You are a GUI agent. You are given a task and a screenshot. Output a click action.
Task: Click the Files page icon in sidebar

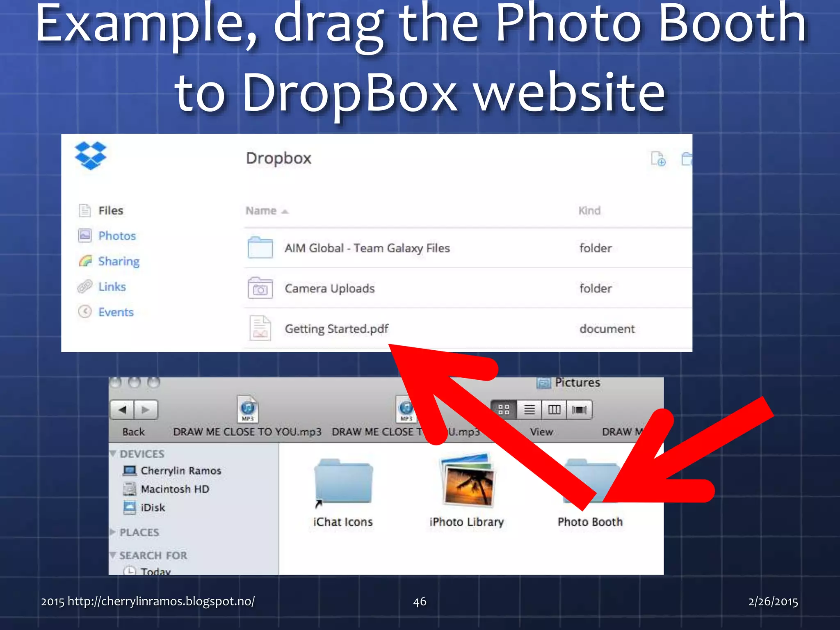(84, 210)
